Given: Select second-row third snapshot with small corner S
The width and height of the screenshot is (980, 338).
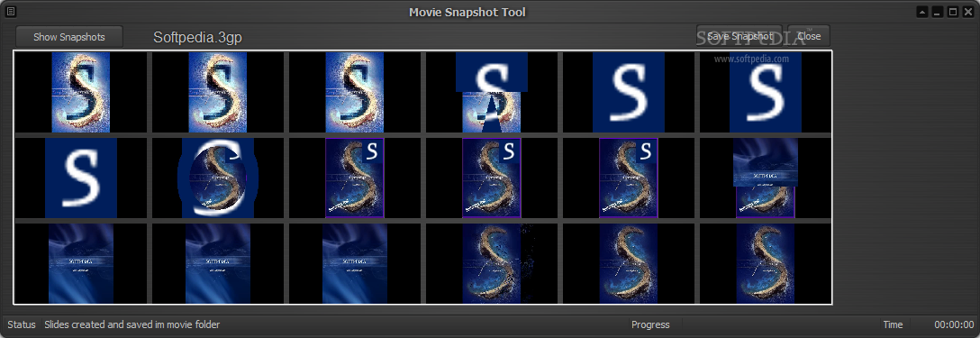Looking at the screenshot, I should click(x=354, y=178).
